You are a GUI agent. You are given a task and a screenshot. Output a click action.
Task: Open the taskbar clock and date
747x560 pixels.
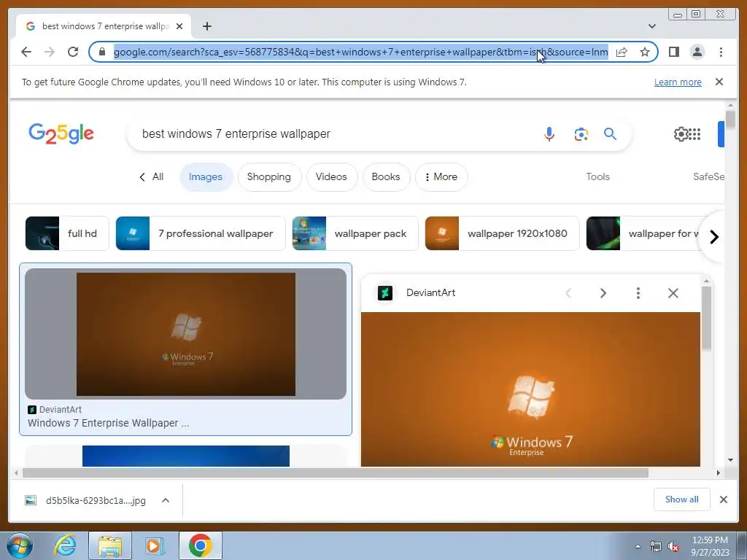pyautogui.click(x=710, y=546)
